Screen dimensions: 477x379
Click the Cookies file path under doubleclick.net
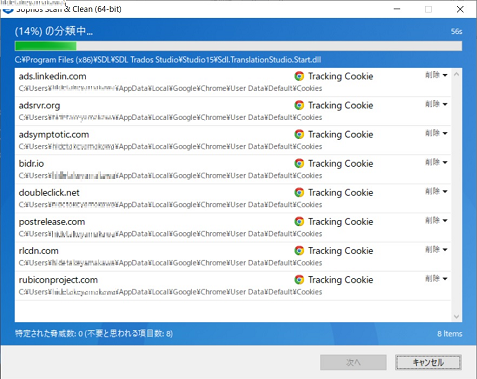point(170,204)
